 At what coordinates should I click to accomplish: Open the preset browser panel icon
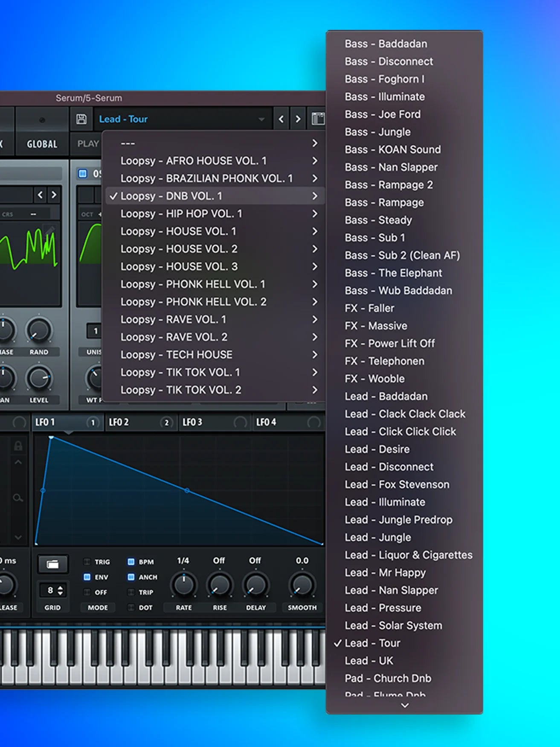318,119
